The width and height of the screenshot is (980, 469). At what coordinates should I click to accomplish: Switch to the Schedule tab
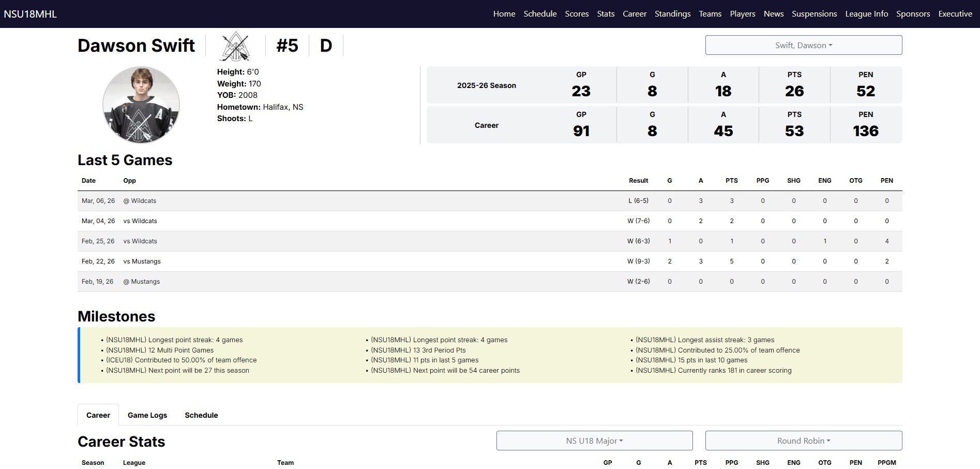tap(201, 415)
